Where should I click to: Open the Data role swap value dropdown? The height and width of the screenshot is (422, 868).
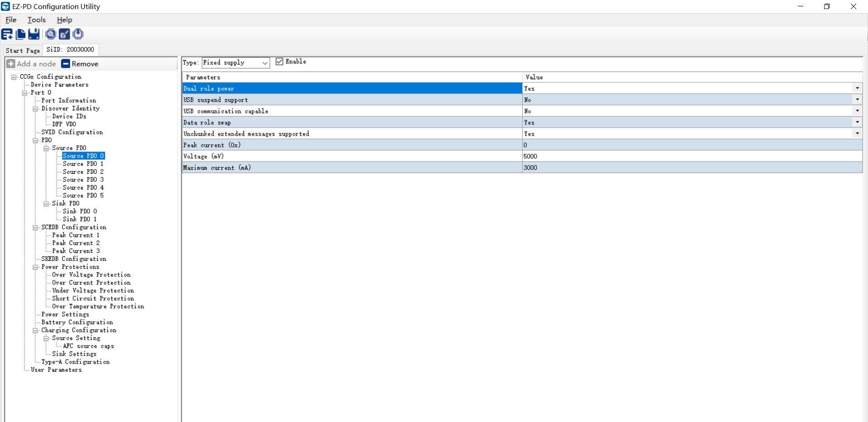coord(857,122)
